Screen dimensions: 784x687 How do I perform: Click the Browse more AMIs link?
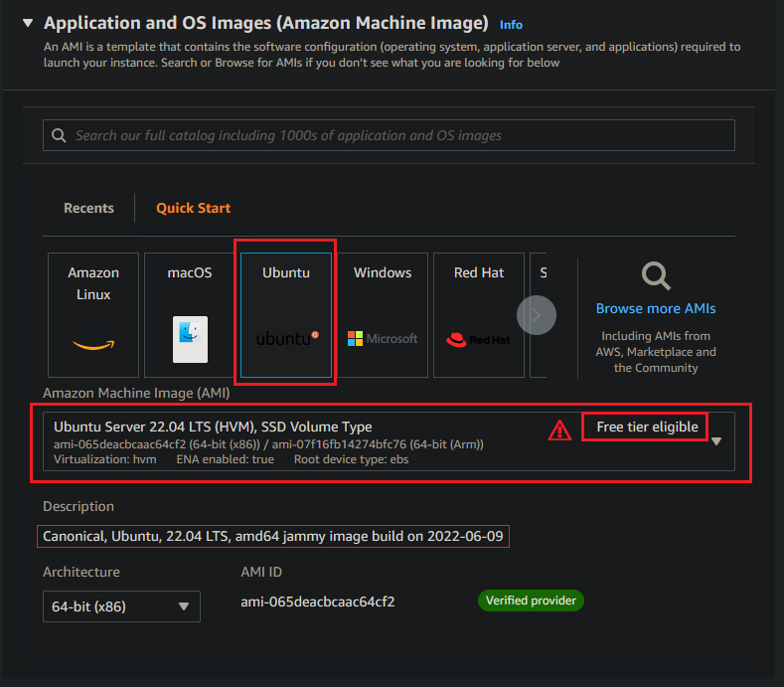pyautogui.click(x=656, y=308)
